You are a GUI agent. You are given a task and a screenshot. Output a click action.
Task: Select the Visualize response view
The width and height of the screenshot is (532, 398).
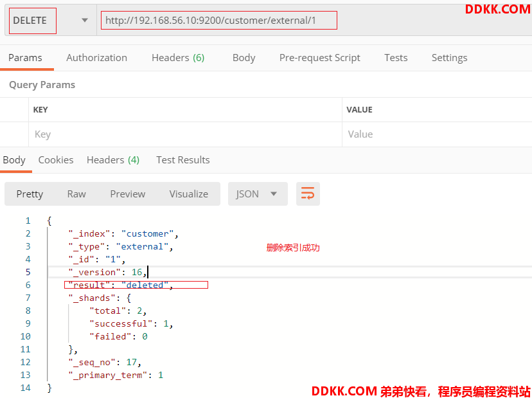pos(189,194)
